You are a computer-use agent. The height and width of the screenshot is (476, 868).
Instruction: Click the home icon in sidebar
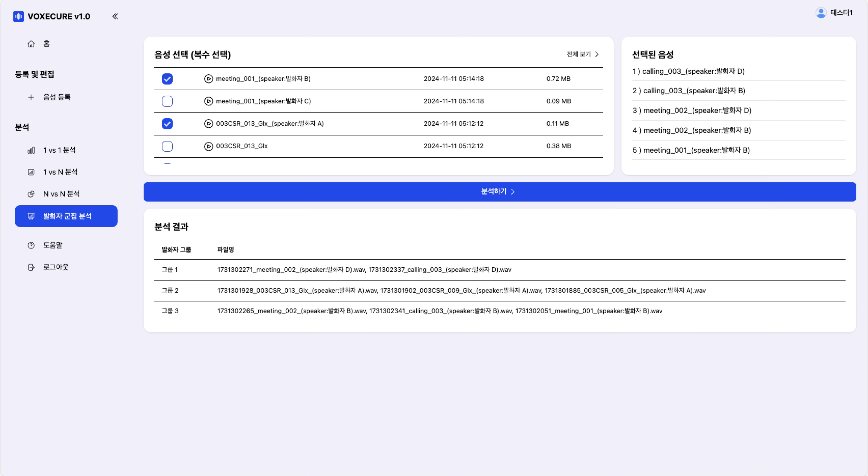pos(31,44)
